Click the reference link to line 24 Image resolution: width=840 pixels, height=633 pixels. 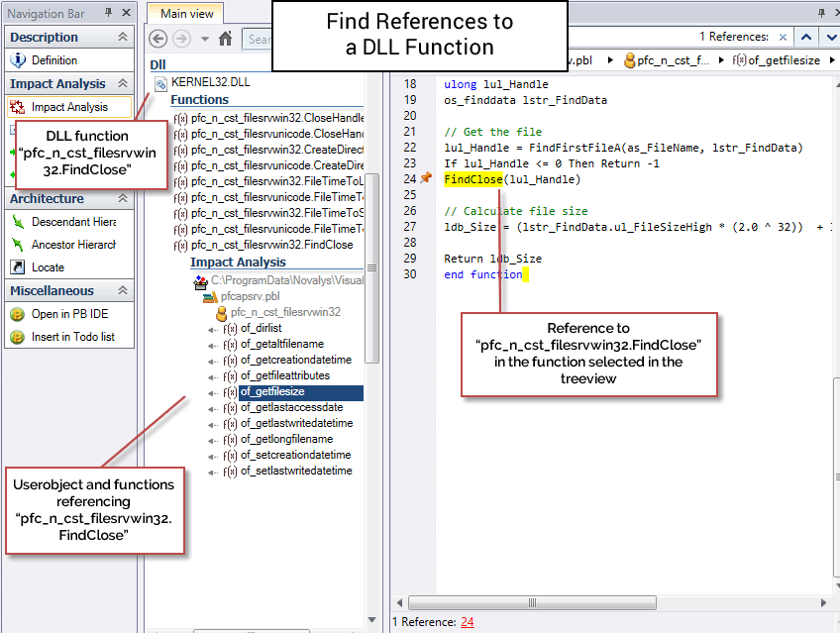[x=467, y=622]
